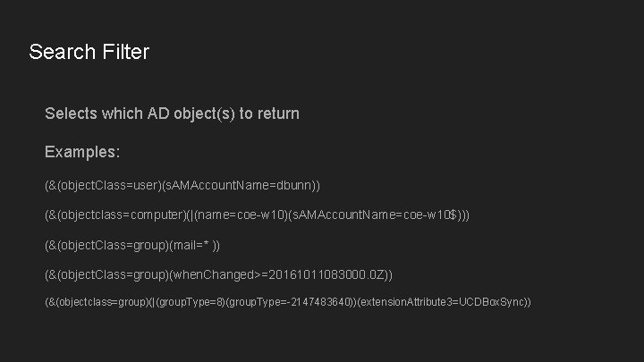Image resolution: width=644 pixels, height=362 pixels.
Task: Click the extensionAttribute3=UCDBoxSync clause
Action: [442, 302]
